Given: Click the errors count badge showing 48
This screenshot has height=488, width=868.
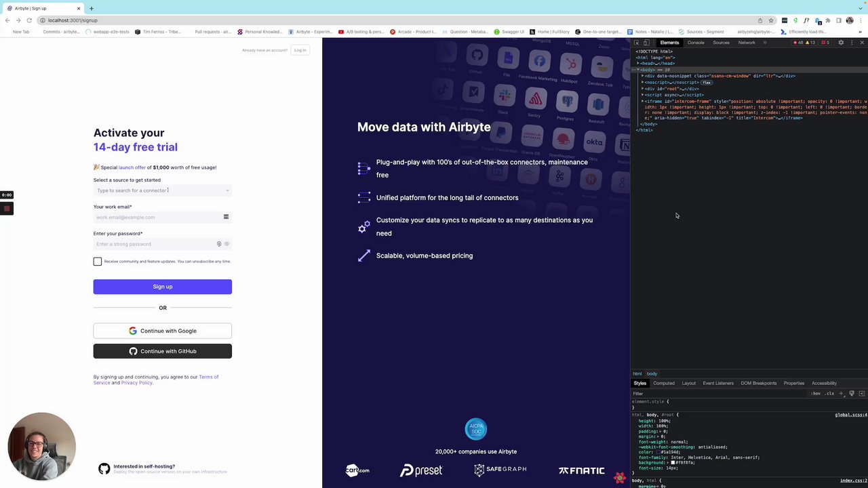Looking at the screenshot, I should (x=798, y=43).
